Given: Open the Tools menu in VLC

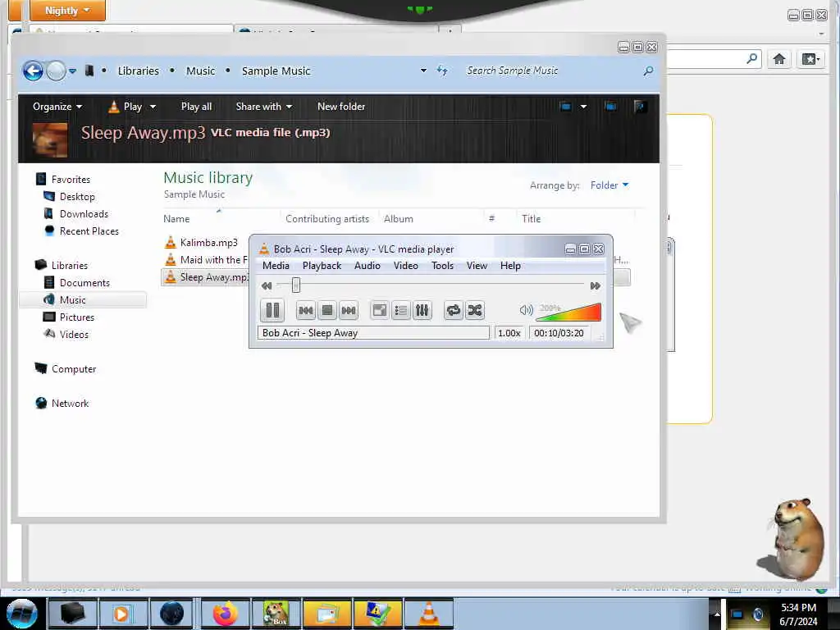Looking at the screenshot, I should (x=442, y=266).
